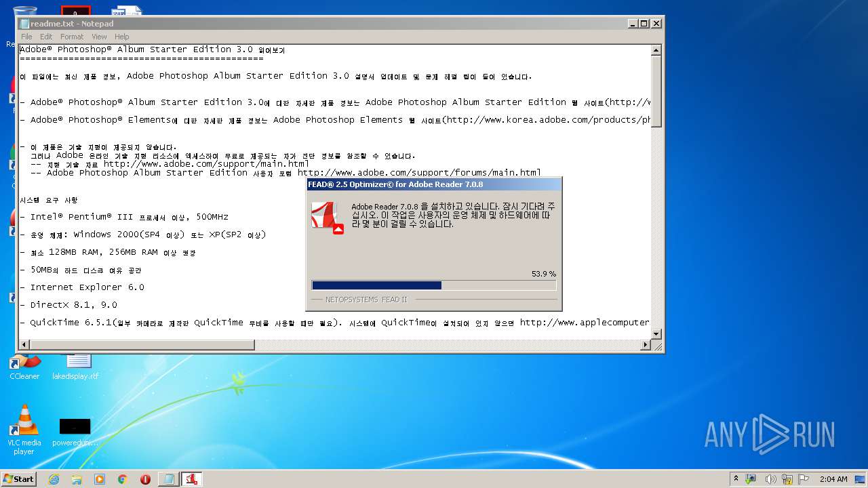
Task: Open the VLC media player desktop shortcut
Action: (x=24, y=430)
